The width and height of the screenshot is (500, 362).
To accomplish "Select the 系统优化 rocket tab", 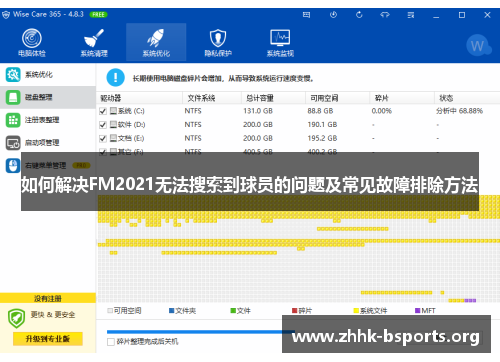I will tap(156, 43).
